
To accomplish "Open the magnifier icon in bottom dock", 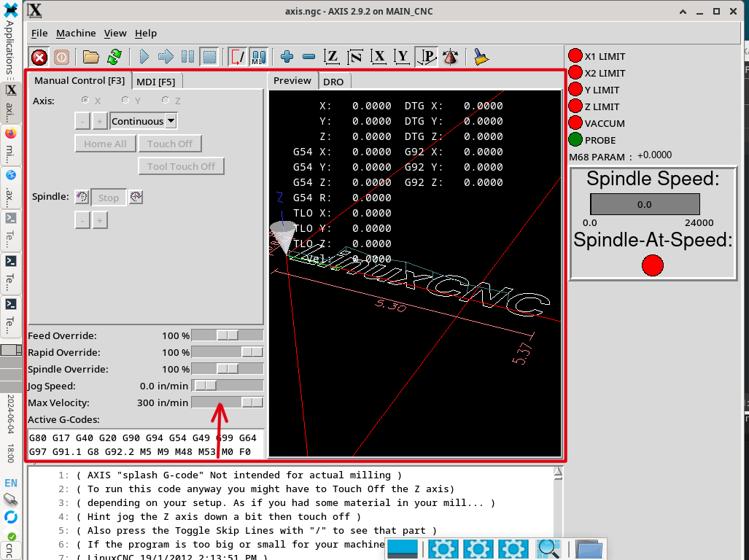I will 548,549.
